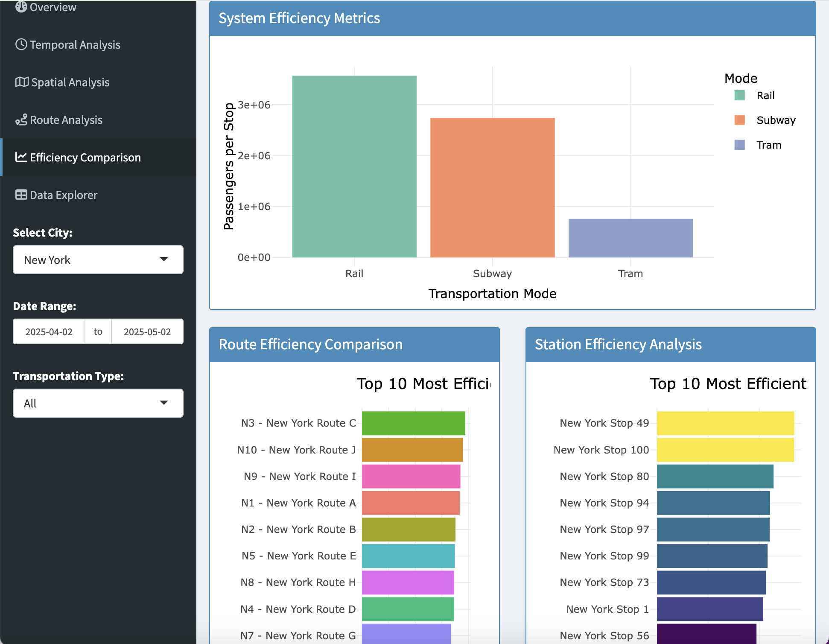Click the table icon beside Data Explorer

pyautogui.click(x=21, y=195)
